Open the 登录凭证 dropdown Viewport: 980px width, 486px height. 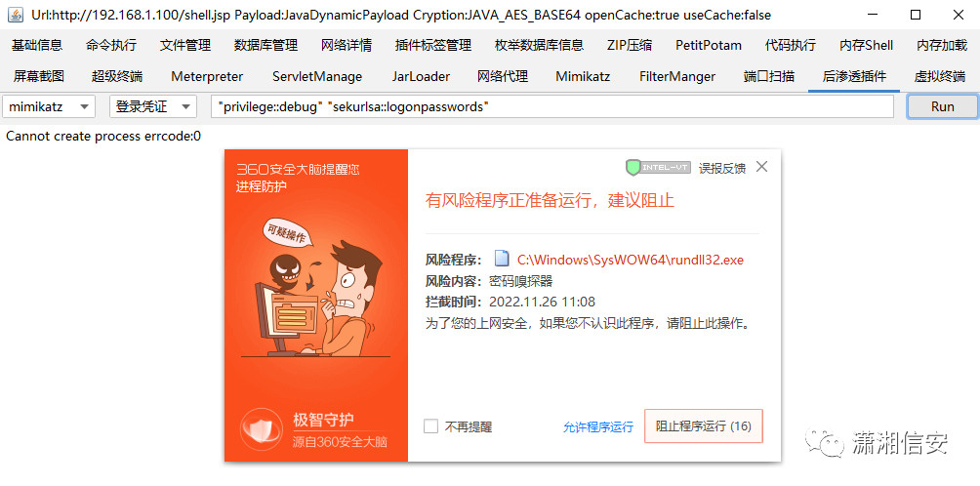(x=153, y=106)
